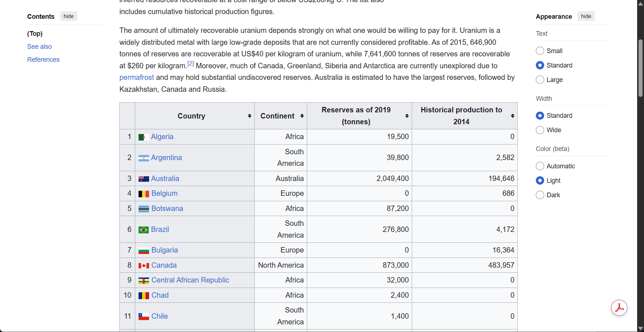Screen dimensions: 644x332
Task: Click the Brazil flag icon
Action: click(143, 230)
